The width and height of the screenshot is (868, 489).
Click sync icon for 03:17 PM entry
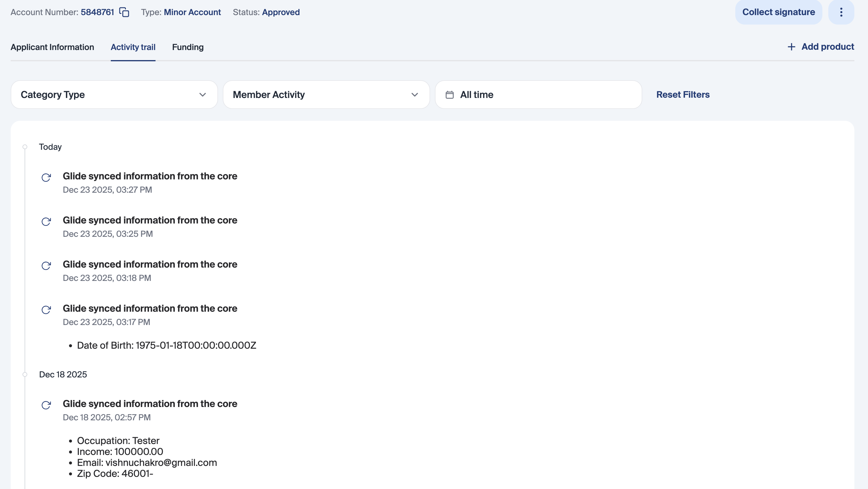pos(46,310)
